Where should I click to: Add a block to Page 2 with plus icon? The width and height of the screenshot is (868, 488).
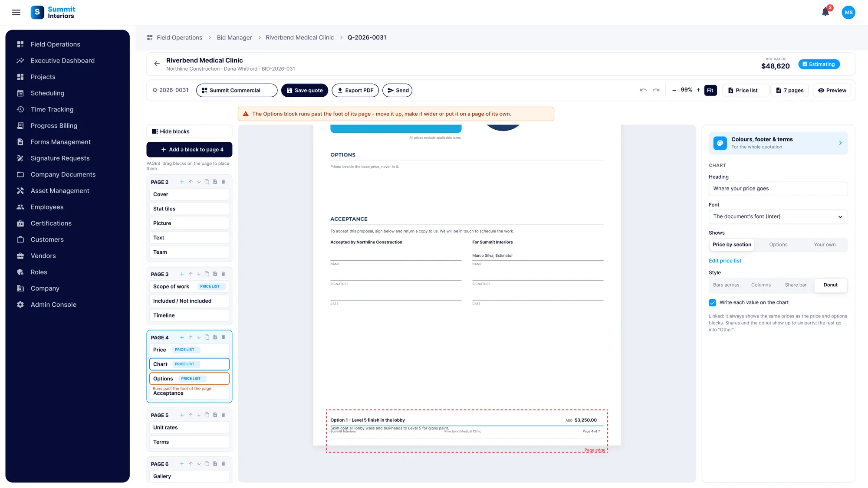(x=182, y=182)
